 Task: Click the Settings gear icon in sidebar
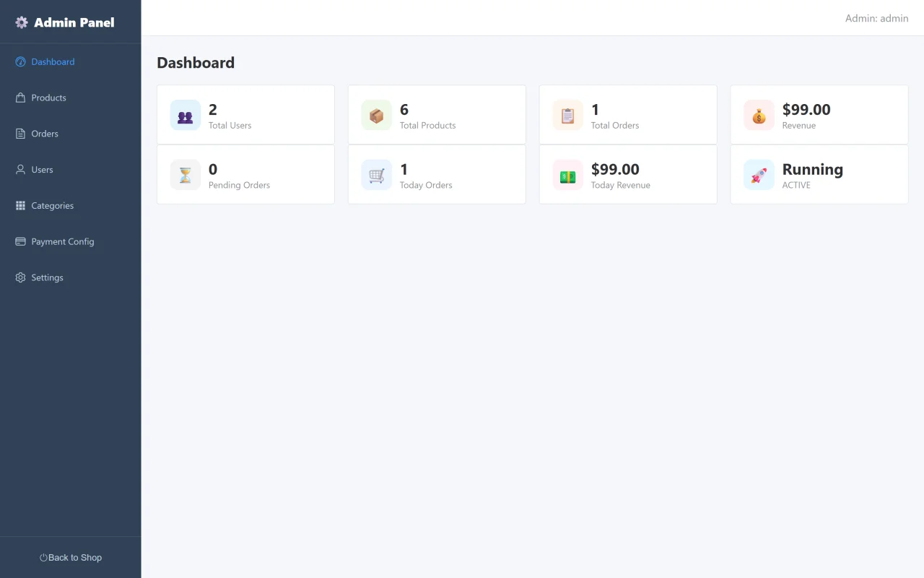pos(20,277)
